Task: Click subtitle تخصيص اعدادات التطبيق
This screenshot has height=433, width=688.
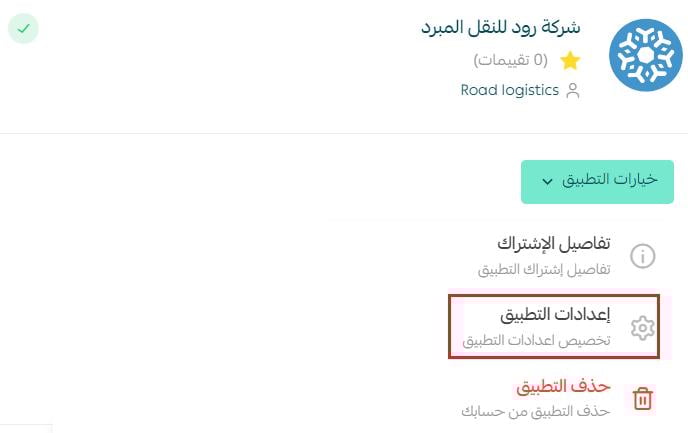Action: 536,340
